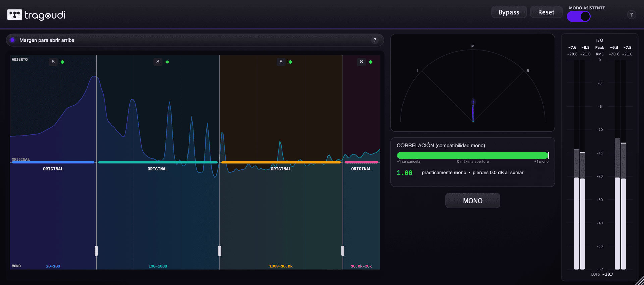Viewport: 644px width, 285px height.
Task: Click the green correlation meter bar
Action: (x=473, y=155)
